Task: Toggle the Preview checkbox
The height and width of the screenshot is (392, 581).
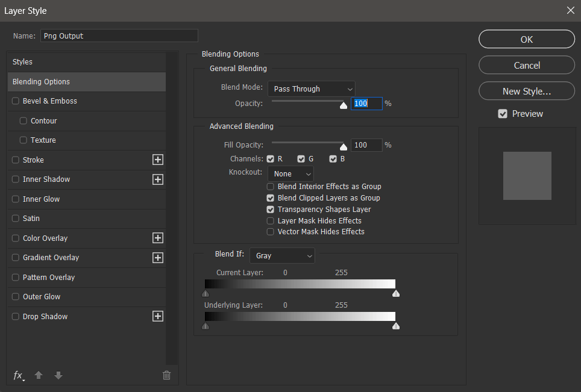Action: 503,114
